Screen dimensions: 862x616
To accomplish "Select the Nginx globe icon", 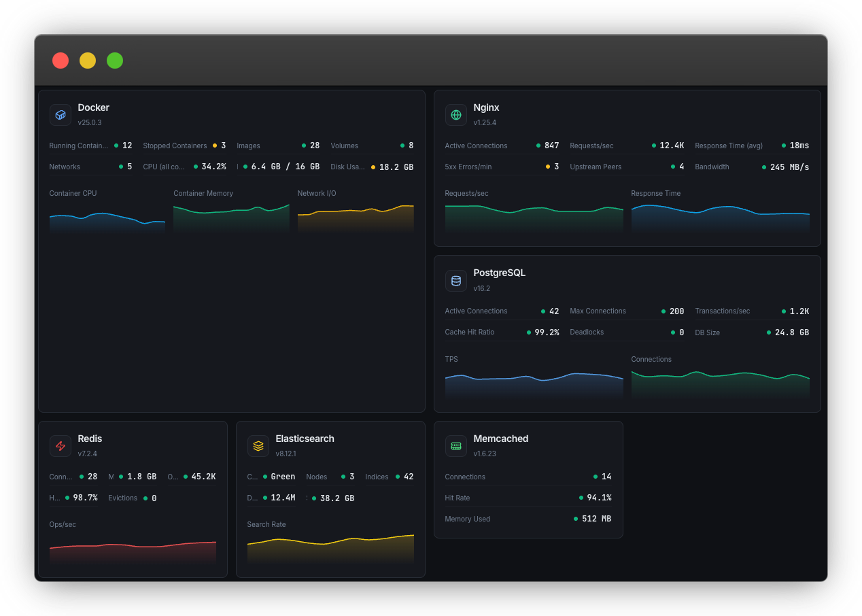I will point(456,115).
